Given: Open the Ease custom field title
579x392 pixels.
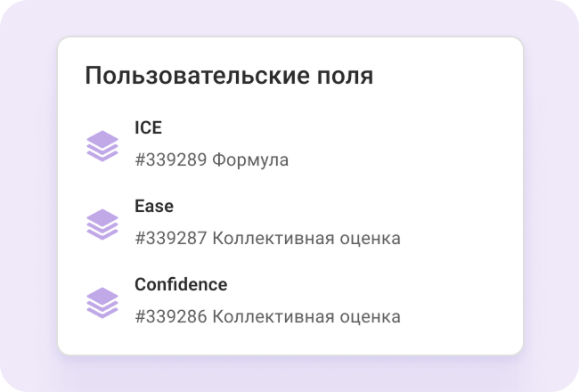Looking at the screenshot, I should 154,206.
